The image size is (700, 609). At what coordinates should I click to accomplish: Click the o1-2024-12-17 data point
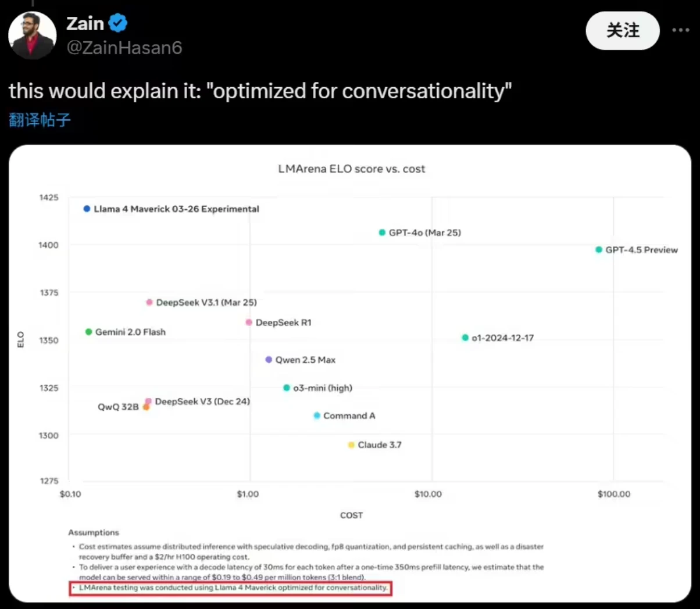465,338
